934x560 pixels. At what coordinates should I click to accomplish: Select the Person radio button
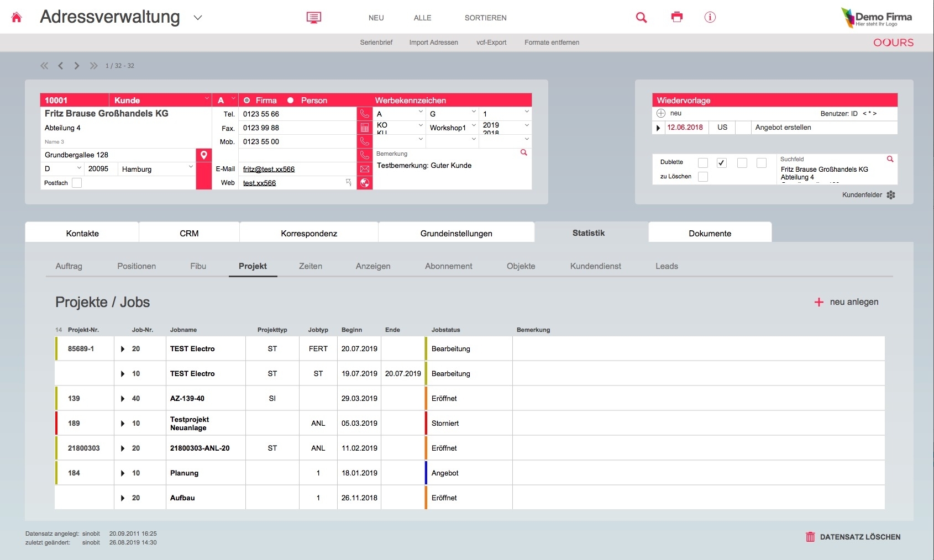(290, 101)
